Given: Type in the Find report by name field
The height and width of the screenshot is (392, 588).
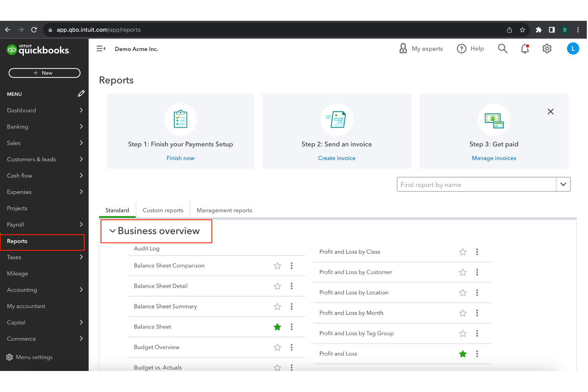Looking at the screenshot, I should 457,184.
